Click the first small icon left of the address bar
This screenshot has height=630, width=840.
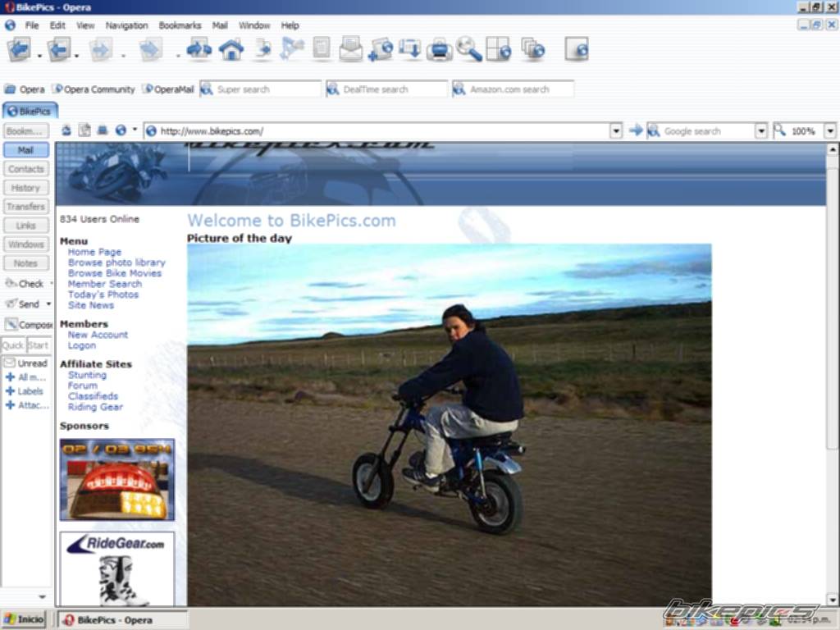pyautogui.click(x=66, y=130)
